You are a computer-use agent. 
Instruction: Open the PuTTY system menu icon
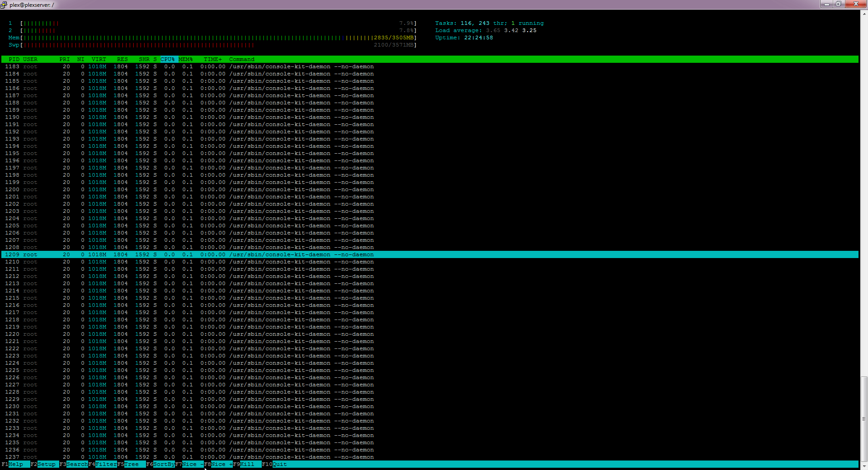pyautogui.click(x=4, y=5)
